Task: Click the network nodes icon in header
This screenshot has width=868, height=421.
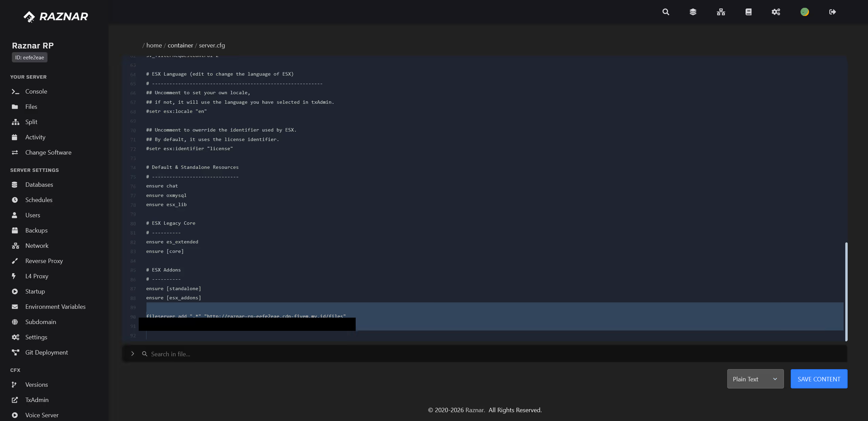Action: [721, 12]
